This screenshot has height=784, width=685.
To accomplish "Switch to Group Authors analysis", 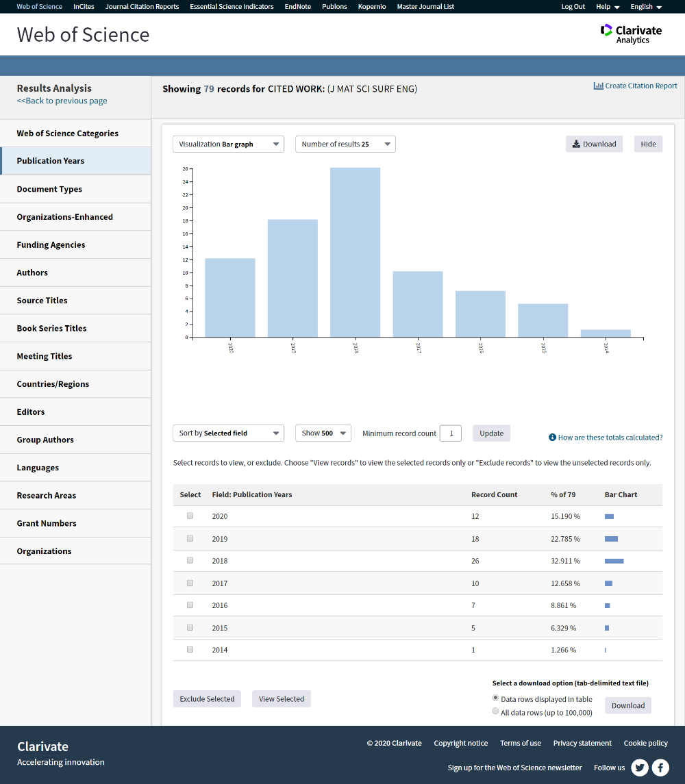I will click(x=75, y=440).
